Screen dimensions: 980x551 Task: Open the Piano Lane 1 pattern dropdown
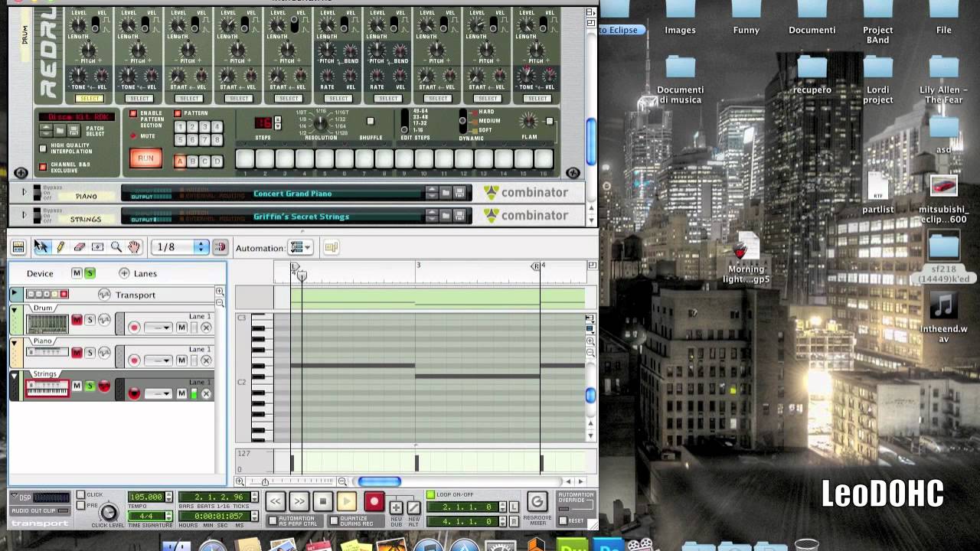(x=158, y=360)
